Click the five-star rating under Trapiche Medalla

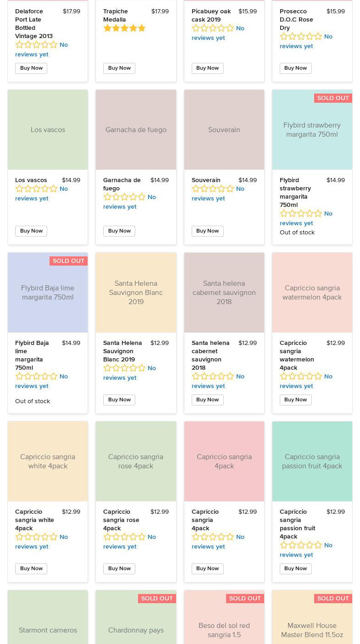tap(124, 28)
